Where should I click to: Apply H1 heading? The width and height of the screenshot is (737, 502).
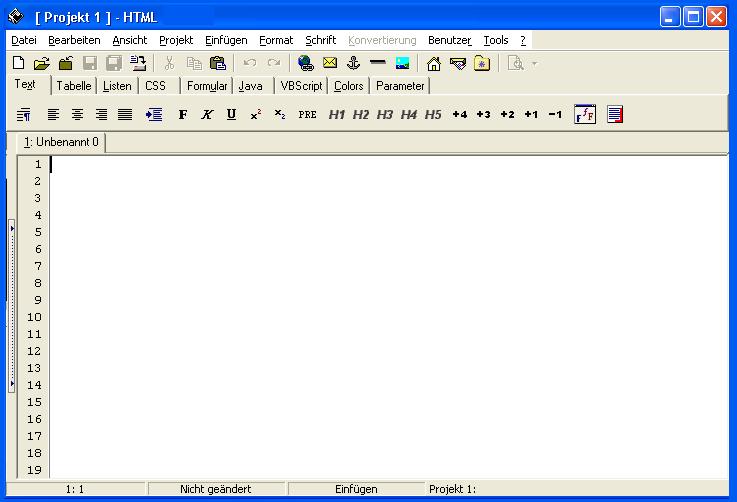[337, 114]
